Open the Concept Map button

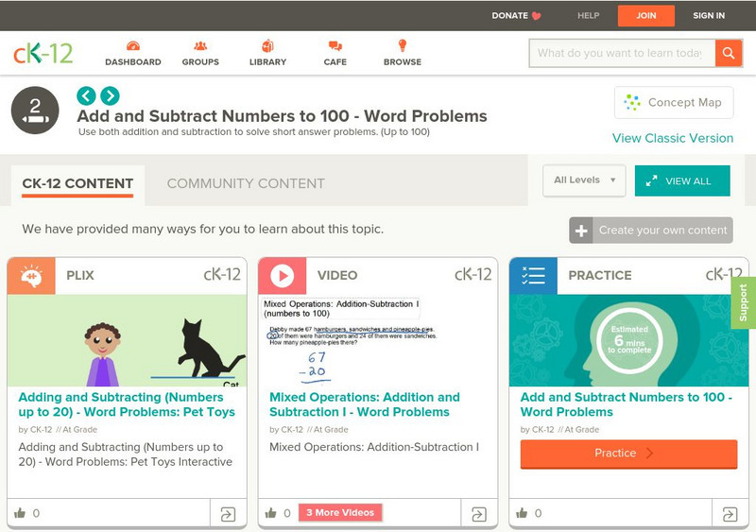(x=674, y=103)
